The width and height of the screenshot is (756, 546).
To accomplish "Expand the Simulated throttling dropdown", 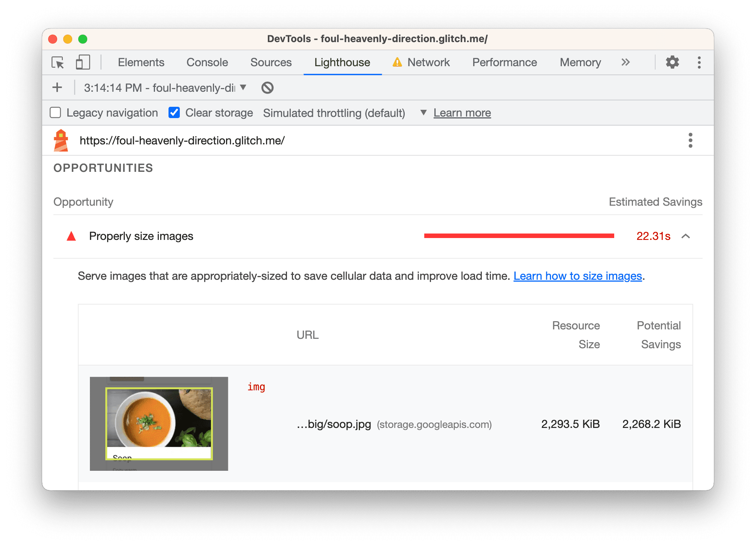I will pos(421,113).
